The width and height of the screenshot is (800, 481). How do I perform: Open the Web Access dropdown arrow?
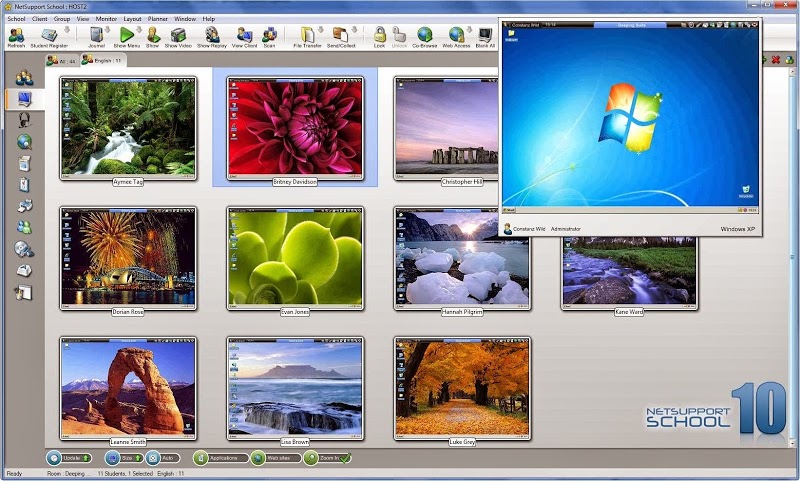[469, 30]
